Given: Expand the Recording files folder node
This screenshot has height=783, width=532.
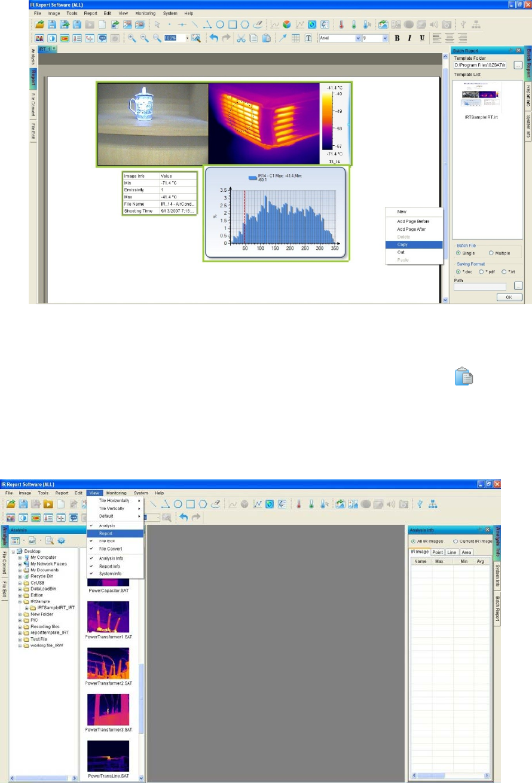Looking at the screenshot, I should [20, 626].
